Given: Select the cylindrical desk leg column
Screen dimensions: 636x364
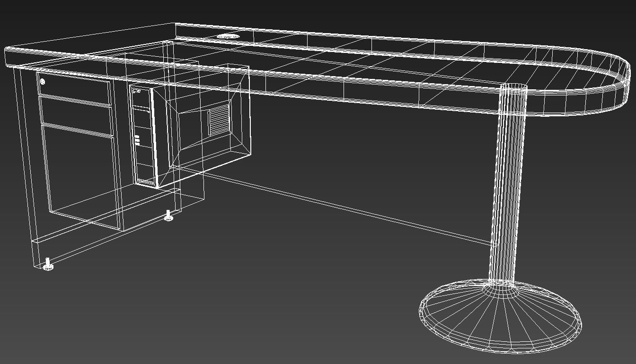Looking at the screenshot, I should (x=507, y=184).
